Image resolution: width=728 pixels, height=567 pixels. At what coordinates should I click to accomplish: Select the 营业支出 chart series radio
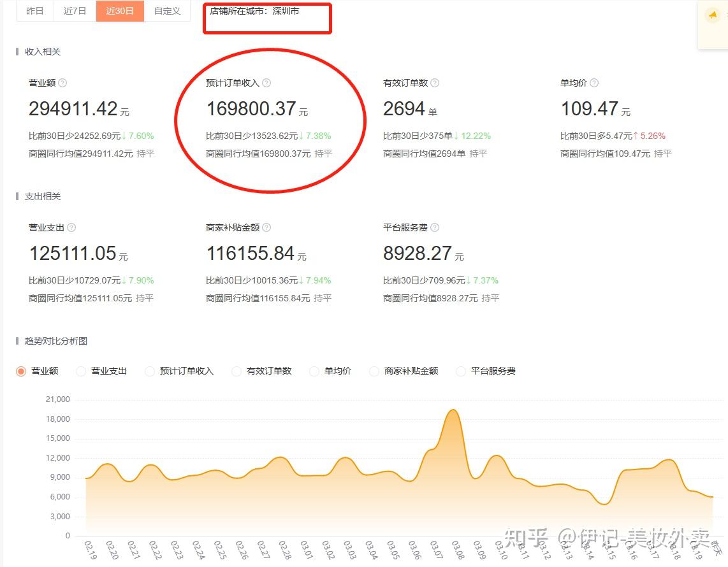(81, 371)
